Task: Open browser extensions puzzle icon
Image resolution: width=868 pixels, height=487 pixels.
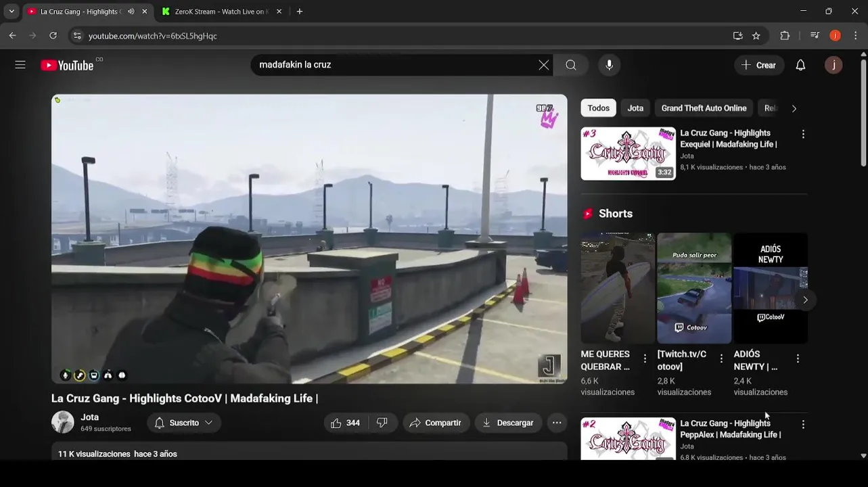Action: [x=785, y=36]
